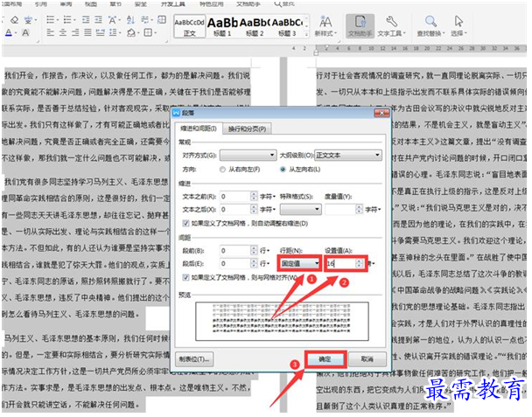This screenshot has height=417, width=532.
Task: Open 字符 unit dropdown for 文本之前
Action: pos(268,197)
